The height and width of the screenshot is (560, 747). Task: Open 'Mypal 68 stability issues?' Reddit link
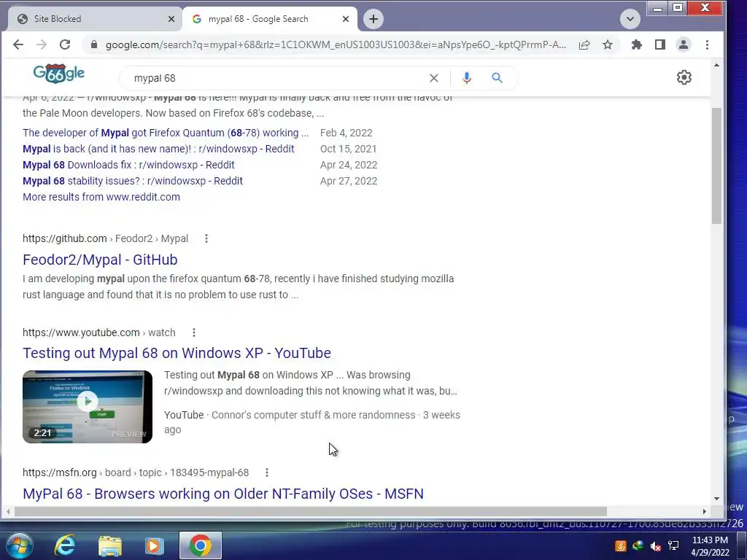tap(133, 181)
